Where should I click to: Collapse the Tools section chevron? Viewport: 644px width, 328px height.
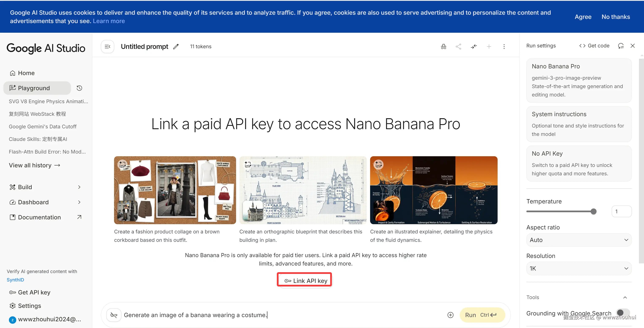click(625, 297)
